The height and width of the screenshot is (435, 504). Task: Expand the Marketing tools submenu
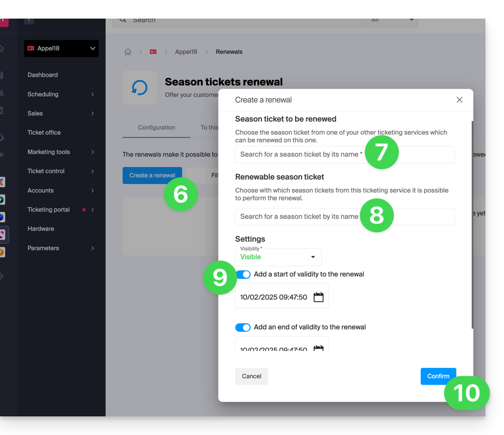[61, 152]
